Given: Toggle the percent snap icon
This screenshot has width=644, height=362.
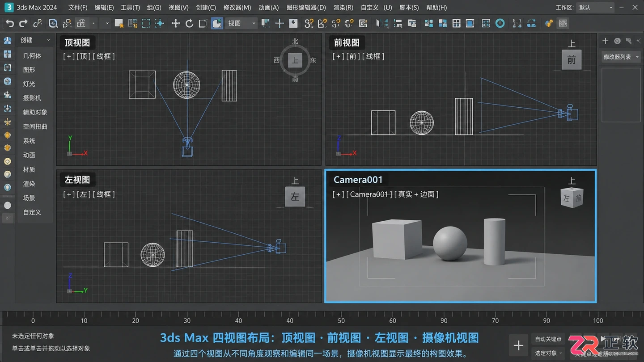Looking at the screenshot, I should click(335, 23).
